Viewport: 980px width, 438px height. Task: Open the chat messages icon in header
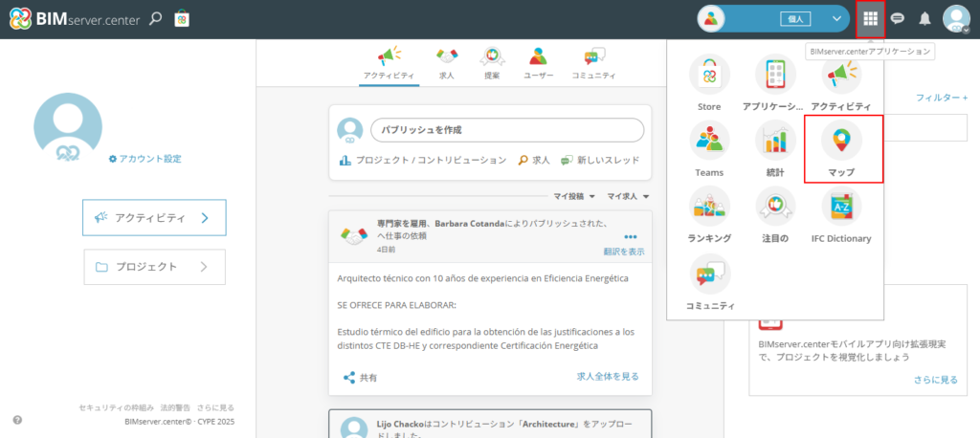tap(898, 18)
